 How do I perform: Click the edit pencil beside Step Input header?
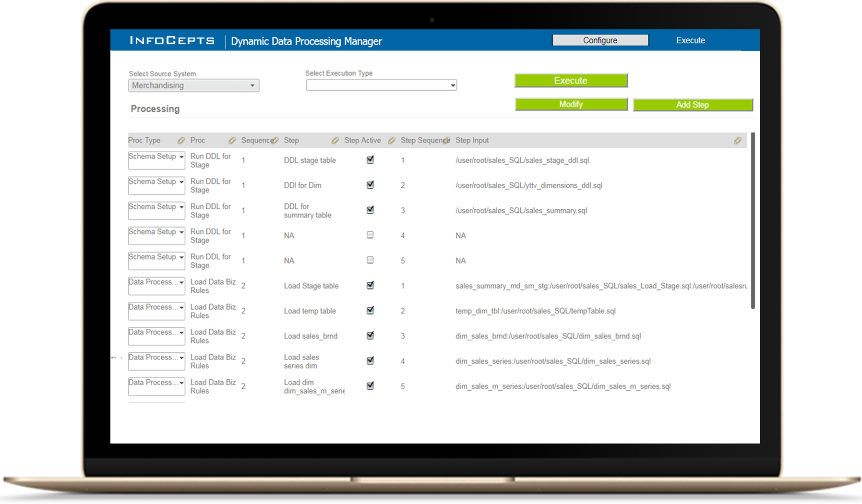coord(738,141)
